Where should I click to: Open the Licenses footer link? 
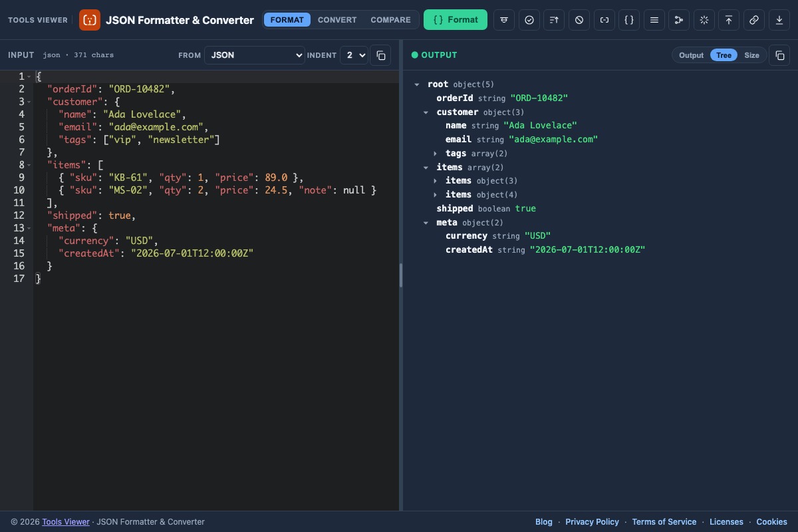pyautogui.click(x=726, y=522)
